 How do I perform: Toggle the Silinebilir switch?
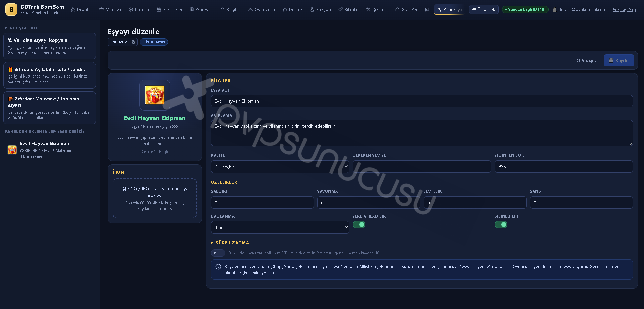point(501,225)
